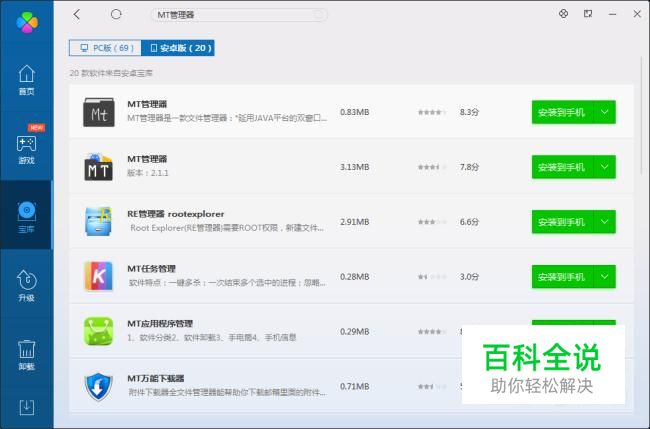
Task: Click the MT万能下载器 shield icon
Action: 99,386
